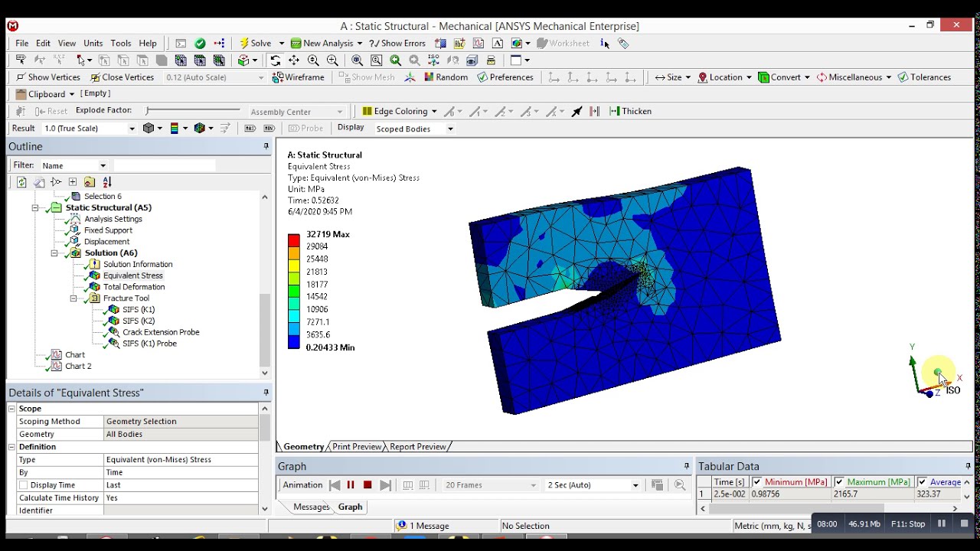Toggle the Minimum [MPa] column checkbox

click(757, 482)
